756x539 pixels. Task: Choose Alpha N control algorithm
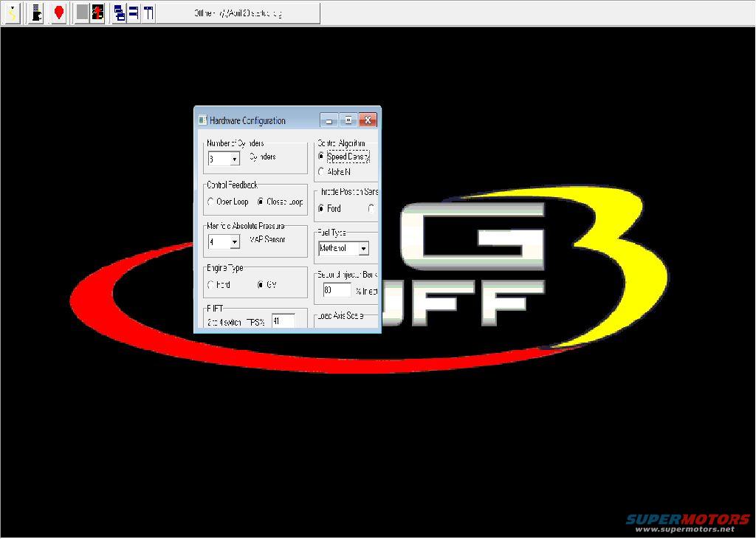tap(321, 171)
